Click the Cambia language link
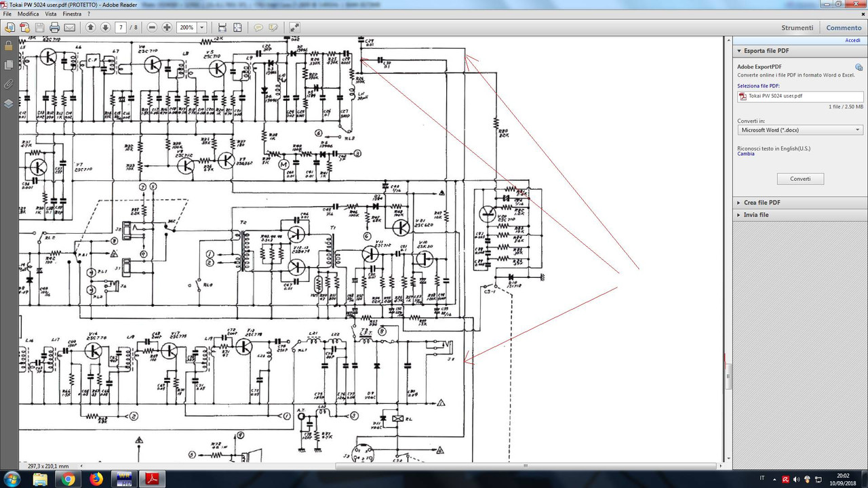868x488 pixels. (746, 154)
